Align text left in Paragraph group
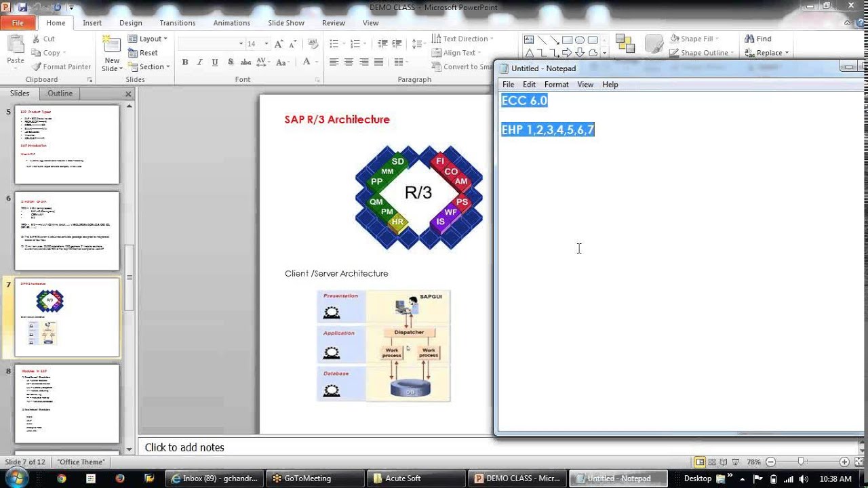Viewport: 868px width, 488px height. [334, 62]
